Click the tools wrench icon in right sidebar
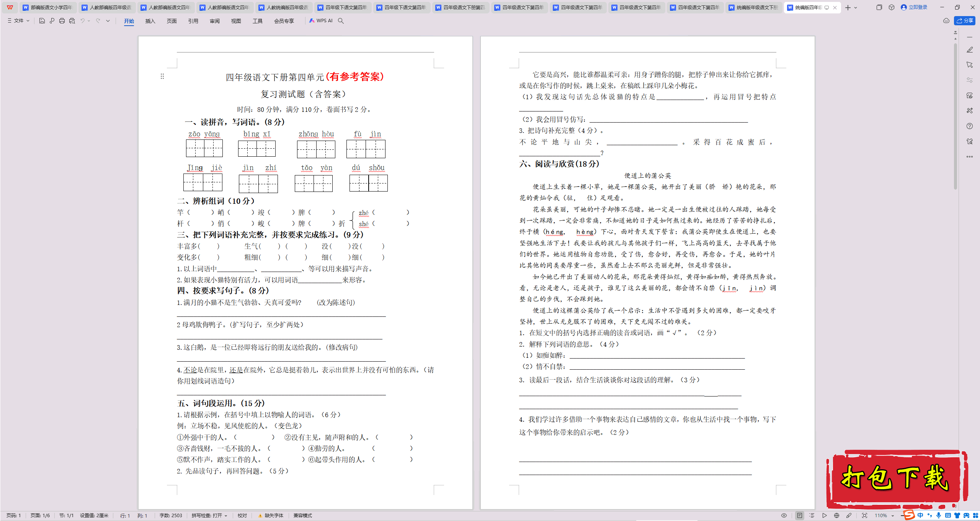Image resolution: width=980 pixels, height=521 pixels. point(970,111)
